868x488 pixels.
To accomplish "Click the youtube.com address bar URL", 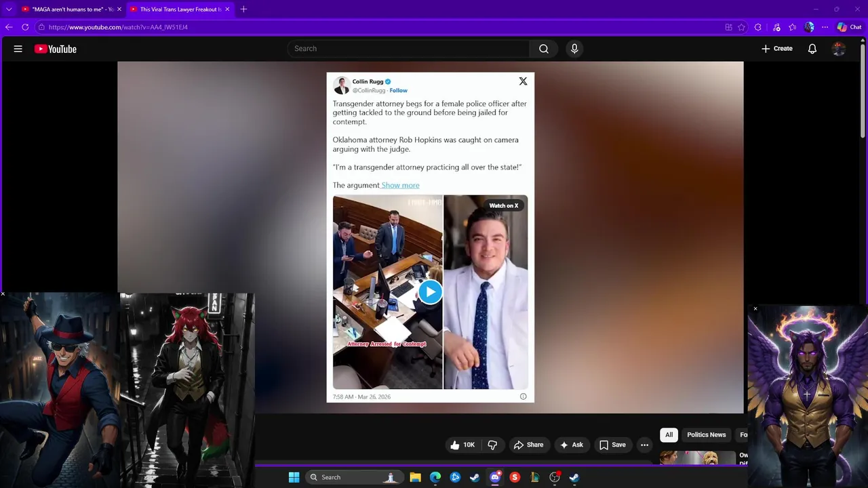I will point(118,27).
